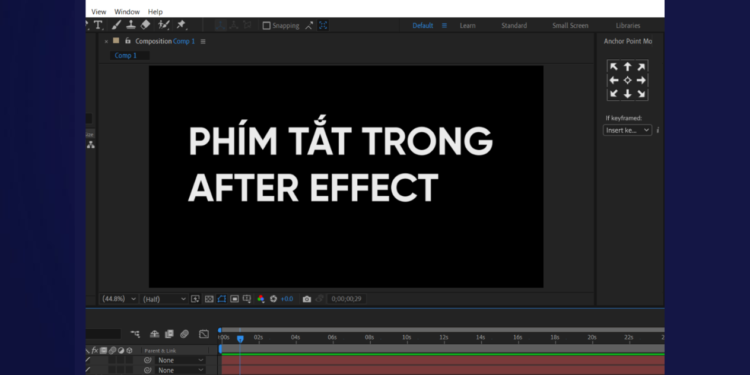This screenshot has height=375, width=750.
Task: Open the If keyframed dropdown
Action: coord(627,130)
